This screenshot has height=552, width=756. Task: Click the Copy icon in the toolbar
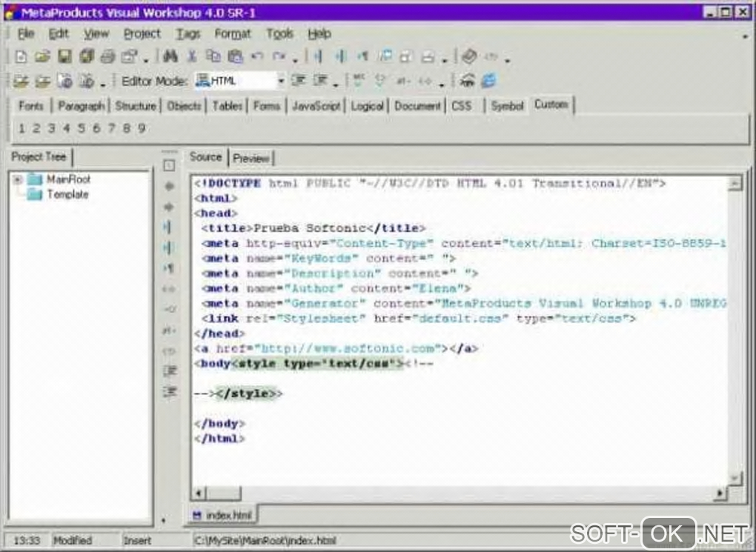coord(213,56)
